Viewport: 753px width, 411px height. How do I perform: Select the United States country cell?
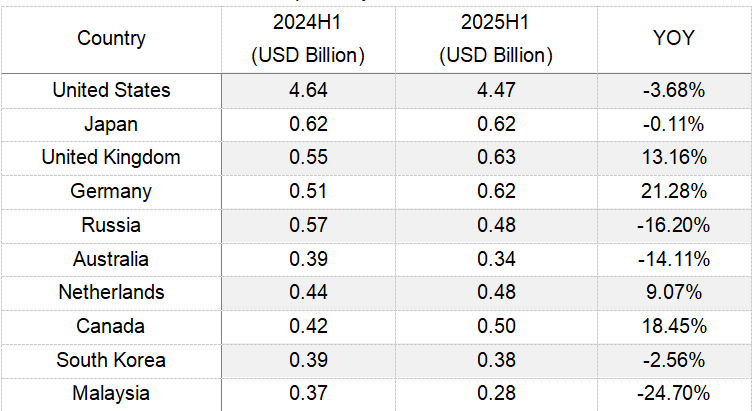click(111, 90)
